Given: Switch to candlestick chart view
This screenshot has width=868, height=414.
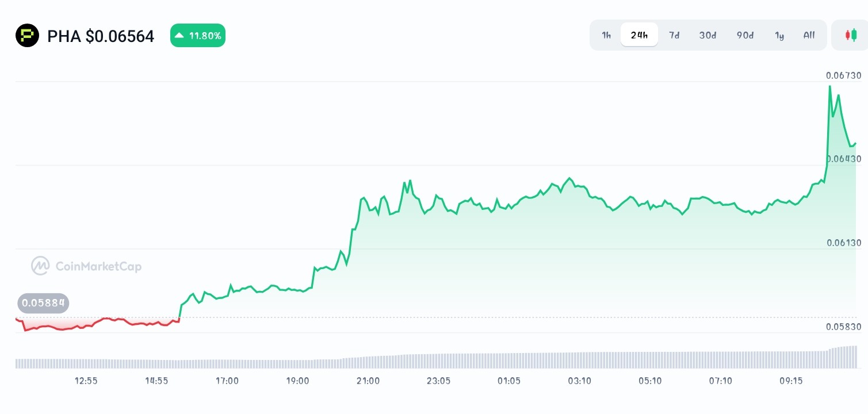Looking at the screenshot, I should pos(850,35).
